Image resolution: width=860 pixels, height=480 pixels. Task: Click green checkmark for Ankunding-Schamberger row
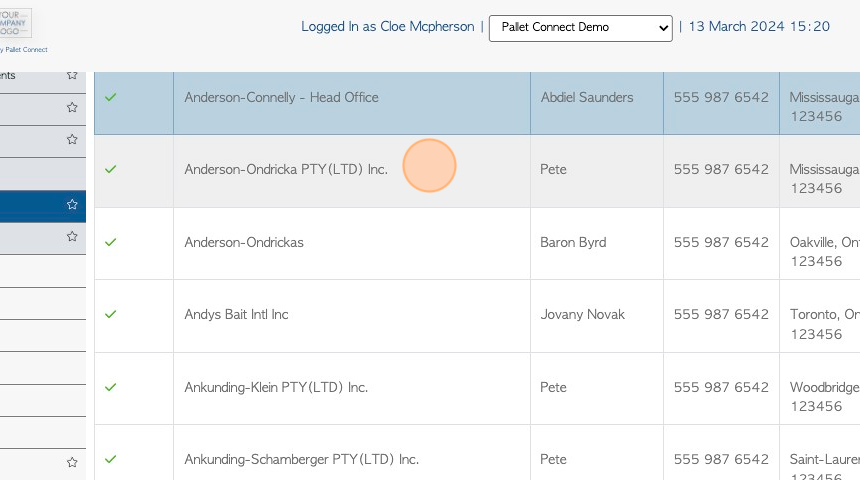pos(111,459)
